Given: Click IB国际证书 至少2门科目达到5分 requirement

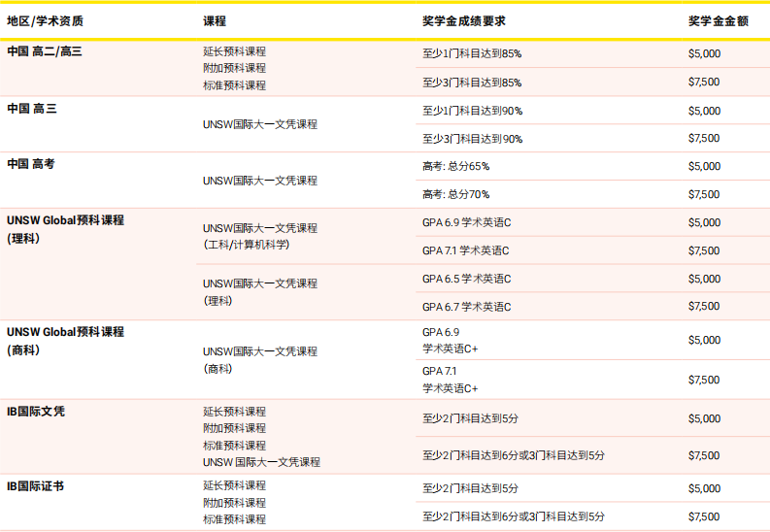Looking at the screenshot, I should pos(470,488).
